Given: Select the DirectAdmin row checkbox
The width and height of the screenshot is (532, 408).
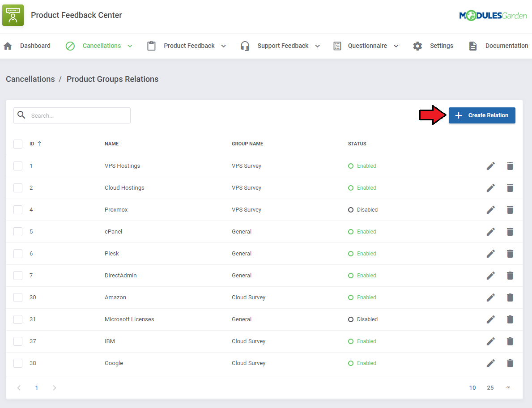Looking at the screenshot, I should point(18,276).
